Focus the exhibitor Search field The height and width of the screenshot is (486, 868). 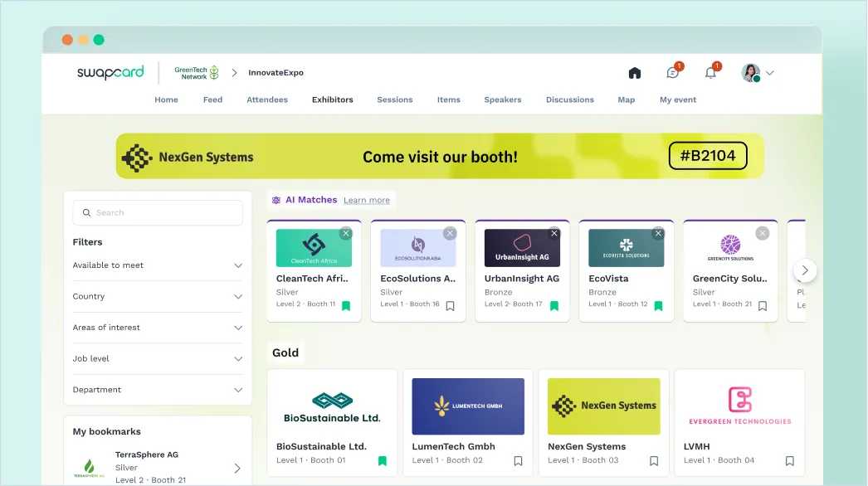click(x=158, y=212)
